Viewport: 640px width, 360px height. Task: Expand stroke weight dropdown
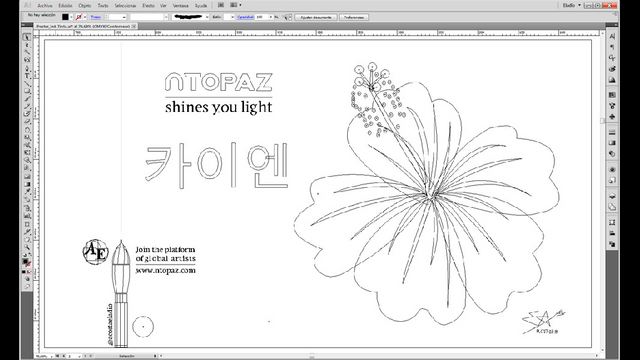click(124, 17)
